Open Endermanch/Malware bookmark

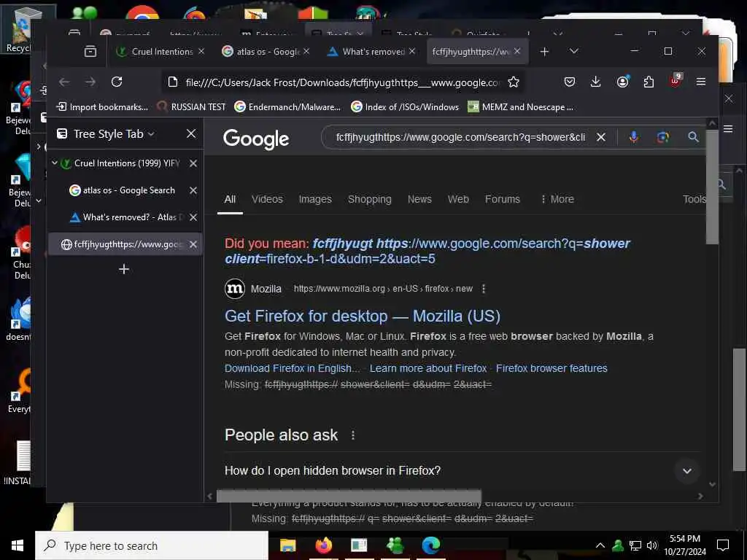287,107
